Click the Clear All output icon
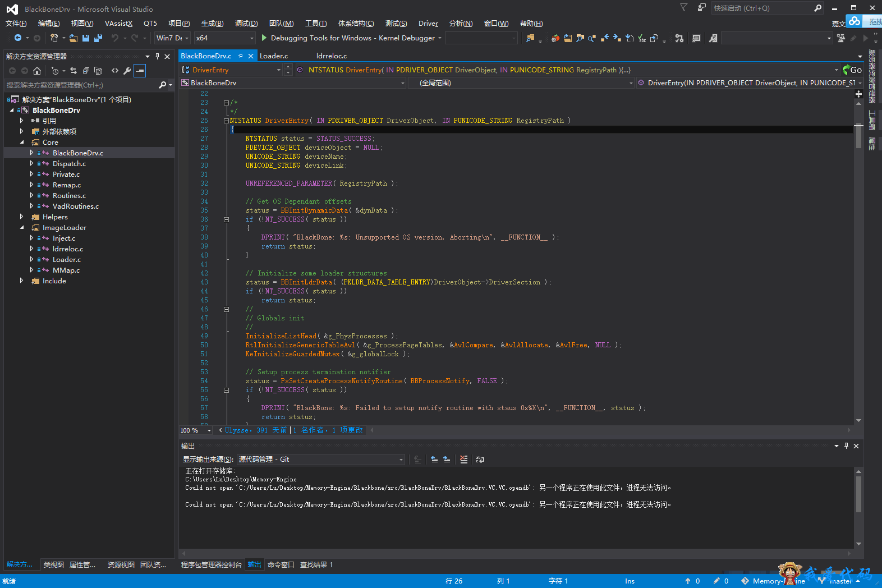 463,460
